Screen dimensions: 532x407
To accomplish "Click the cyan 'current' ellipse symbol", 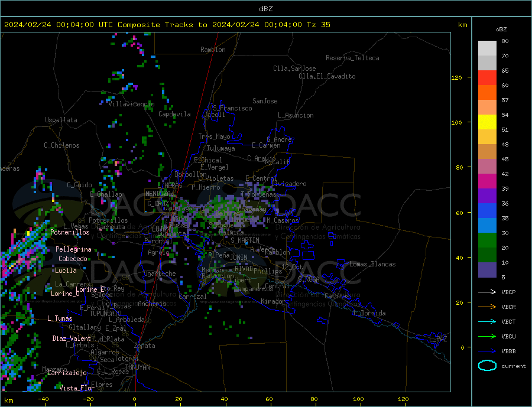I will click(x=487, y=366).
